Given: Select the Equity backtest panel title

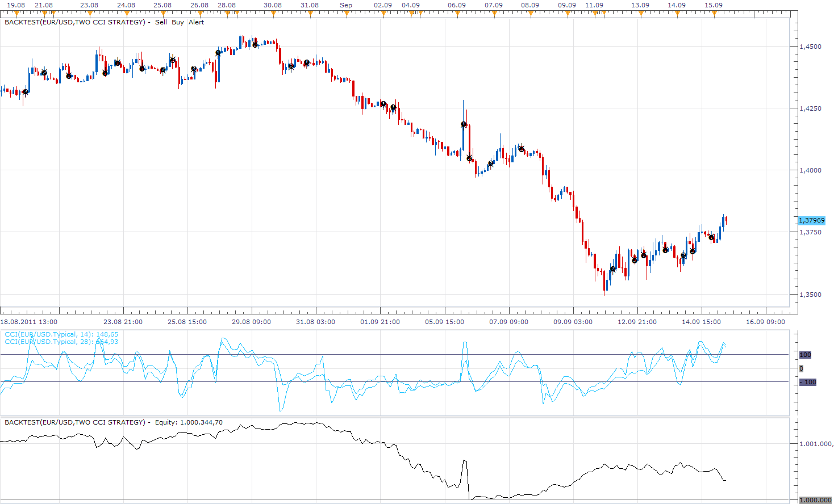Looking at the screenshot, I should click(x=114, y=422).
